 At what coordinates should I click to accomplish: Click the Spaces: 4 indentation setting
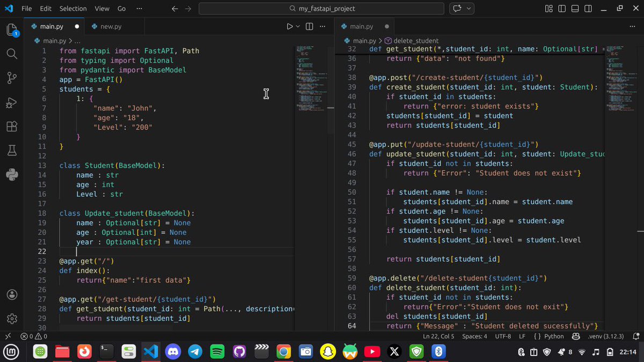point(474,336)
